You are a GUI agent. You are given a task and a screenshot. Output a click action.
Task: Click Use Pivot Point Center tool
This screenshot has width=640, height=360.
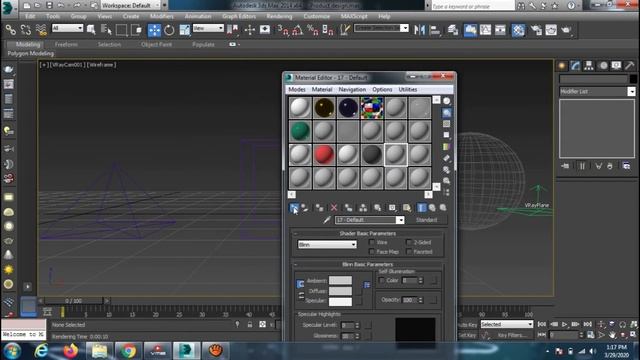point(233,30)
